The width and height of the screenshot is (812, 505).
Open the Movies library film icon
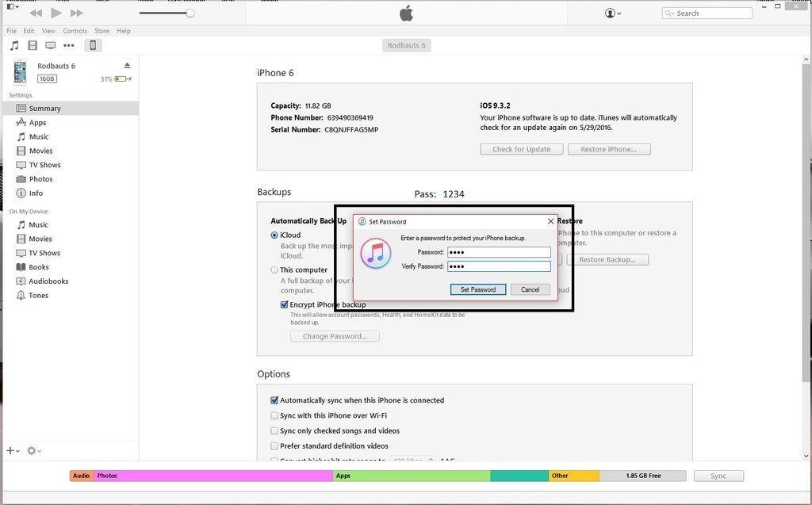coord(33,45)
